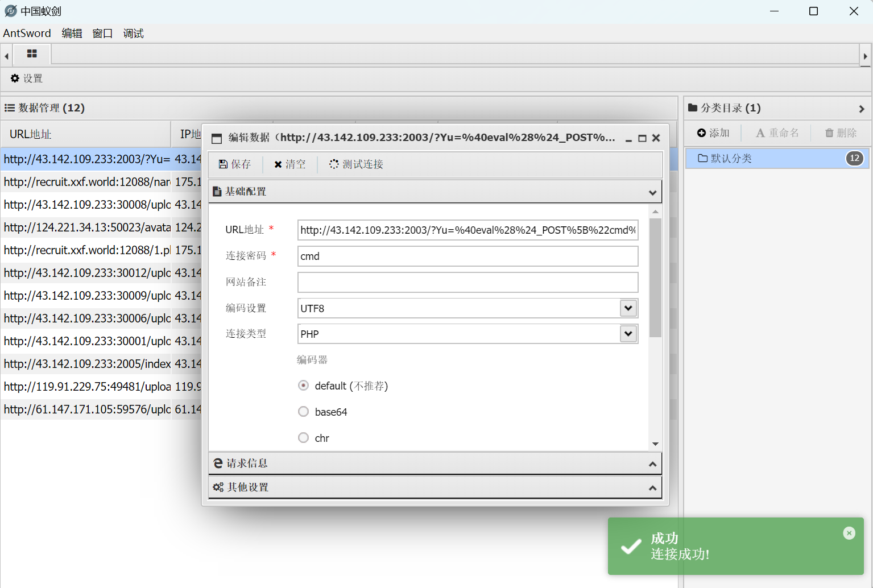Click the empty 网站备注 field
This screenshot has height=588, width=873.
click(467, 283)
